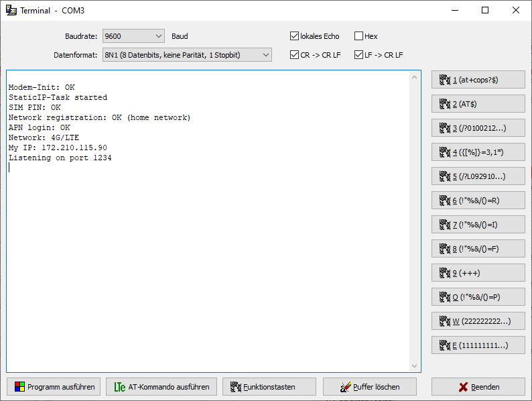The width and height of the screenshot is (532, 401).
Task: Click scrollbar up arrow in terminal output
Action: click(414, 77)
